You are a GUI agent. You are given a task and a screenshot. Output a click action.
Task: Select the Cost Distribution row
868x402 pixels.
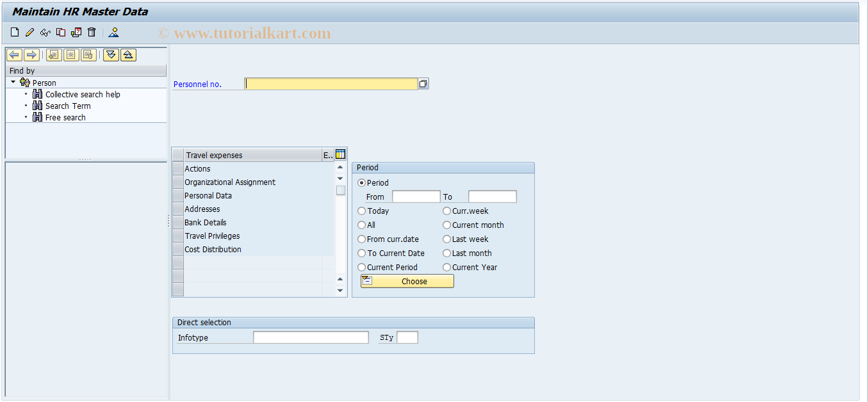tap(259, 250)
